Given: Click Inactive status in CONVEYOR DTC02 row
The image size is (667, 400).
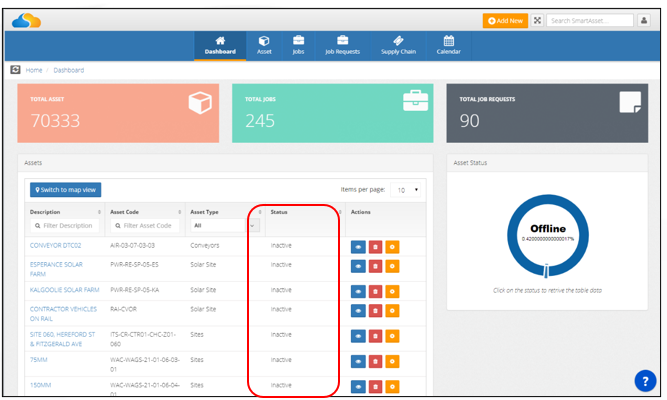Looking at the screenshot, I should pyautogui.click(x=281, y=246).
